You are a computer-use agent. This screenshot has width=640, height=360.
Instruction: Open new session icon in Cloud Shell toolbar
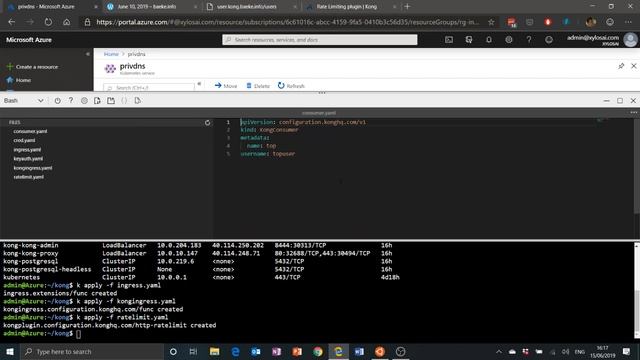(x=111, y=100)
